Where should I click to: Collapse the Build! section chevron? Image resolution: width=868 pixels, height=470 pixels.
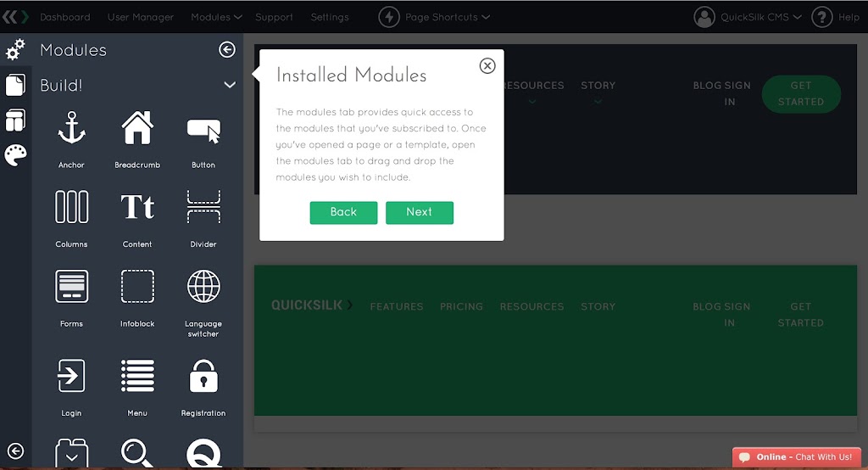point(229,85)
